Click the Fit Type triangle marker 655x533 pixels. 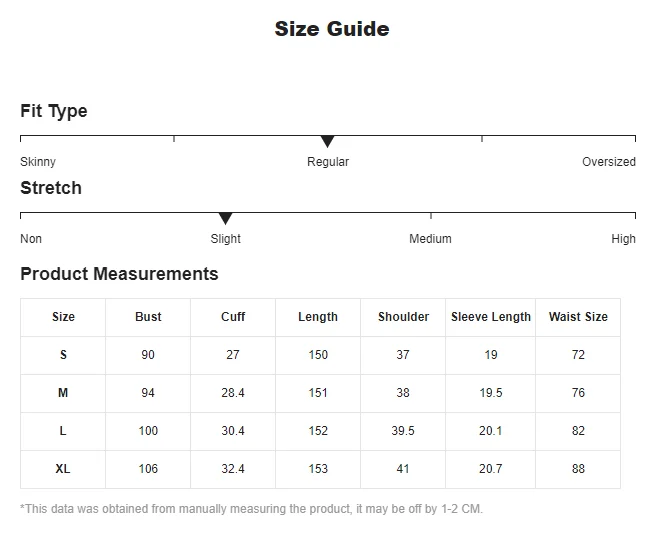tap(327, 142)
